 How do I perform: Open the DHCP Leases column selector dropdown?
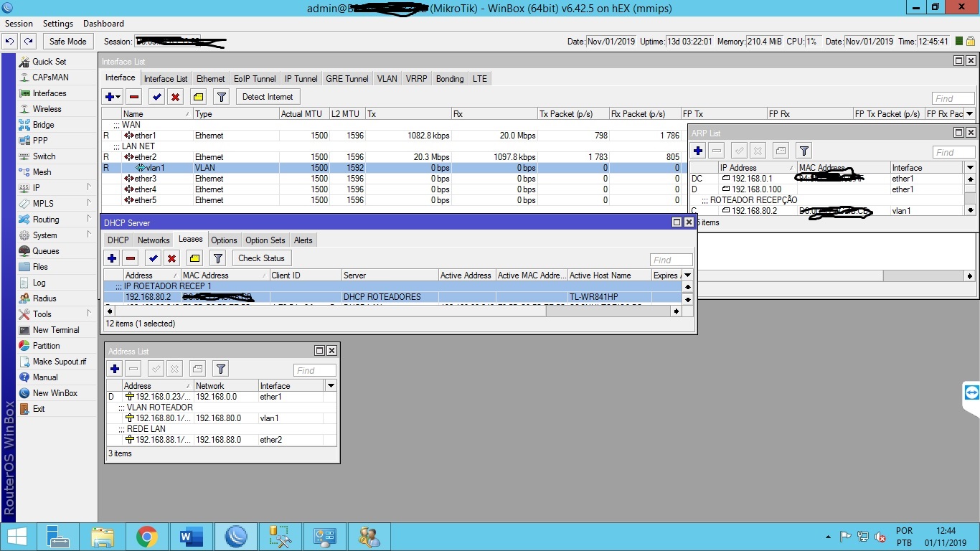tap(687, 275)
